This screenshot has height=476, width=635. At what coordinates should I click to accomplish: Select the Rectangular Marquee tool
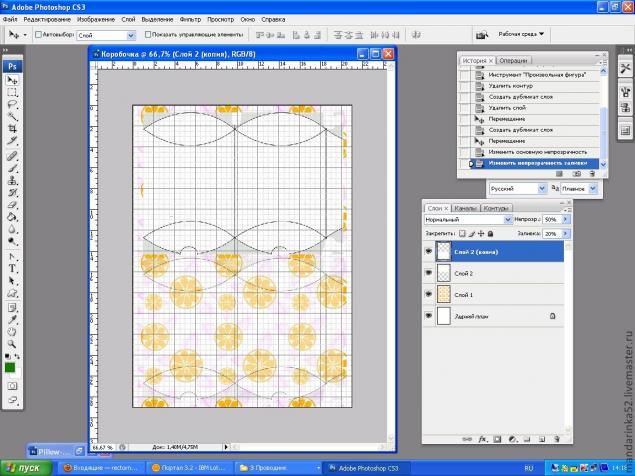13,93
